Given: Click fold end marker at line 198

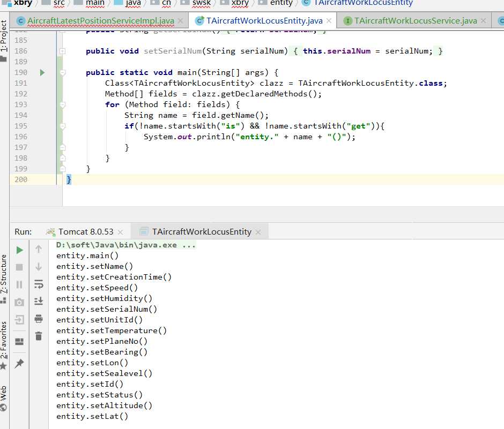Looking at the screenshot, I should point(63,158).
